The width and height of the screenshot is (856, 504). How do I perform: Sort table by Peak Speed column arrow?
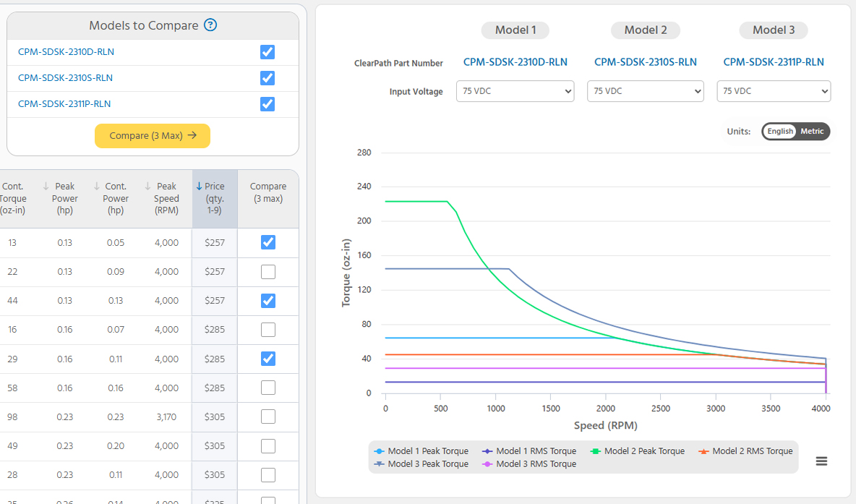(x=149, y=186)
